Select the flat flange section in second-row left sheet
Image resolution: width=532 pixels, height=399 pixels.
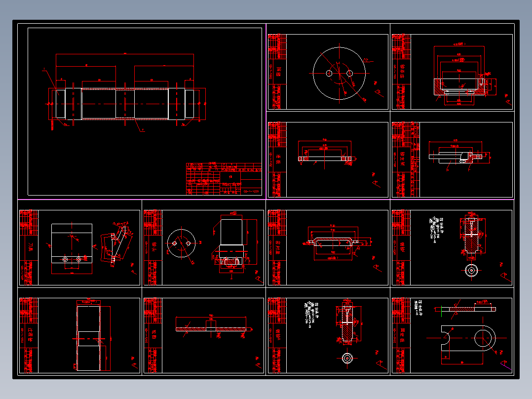point(326,159)
